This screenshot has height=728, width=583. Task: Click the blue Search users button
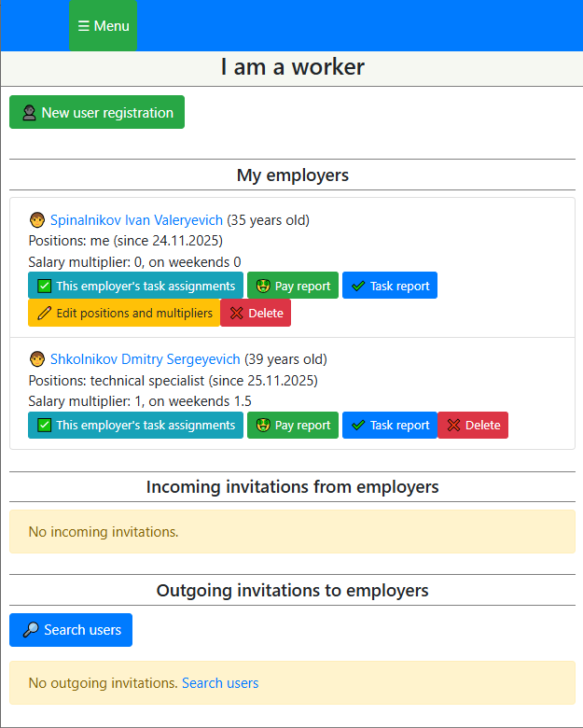pyautogui.click(x=71, y=630)
